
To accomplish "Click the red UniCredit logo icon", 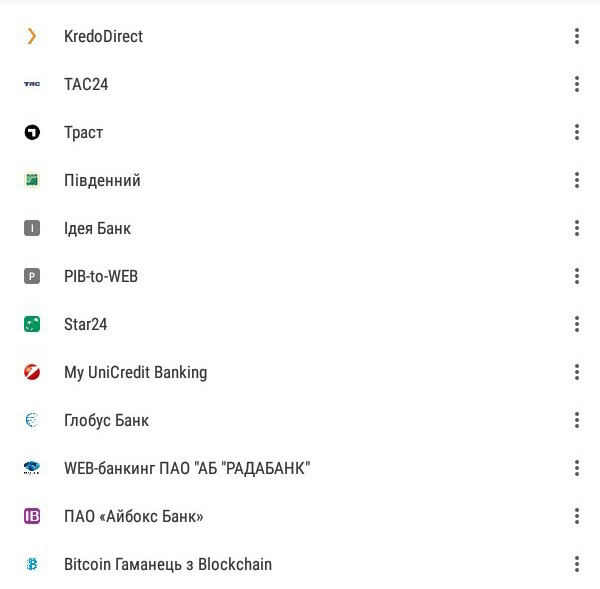I will click(x=32, y=372).
